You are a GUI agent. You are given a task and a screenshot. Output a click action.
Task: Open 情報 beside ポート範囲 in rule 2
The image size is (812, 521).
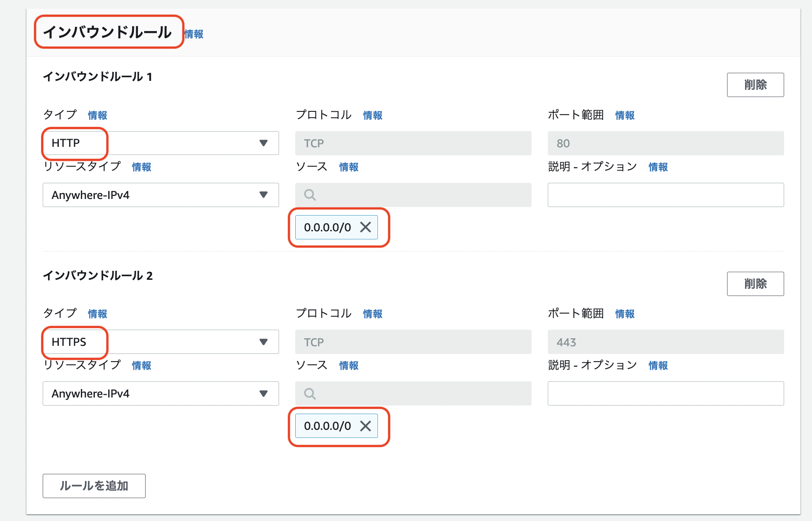point(625,314)
